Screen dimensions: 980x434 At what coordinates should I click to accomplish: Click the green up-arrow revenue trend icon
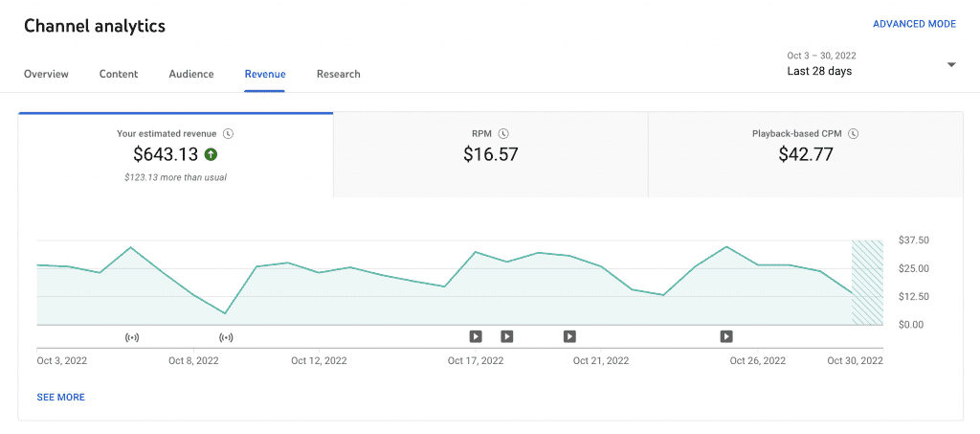click(211, 154)
